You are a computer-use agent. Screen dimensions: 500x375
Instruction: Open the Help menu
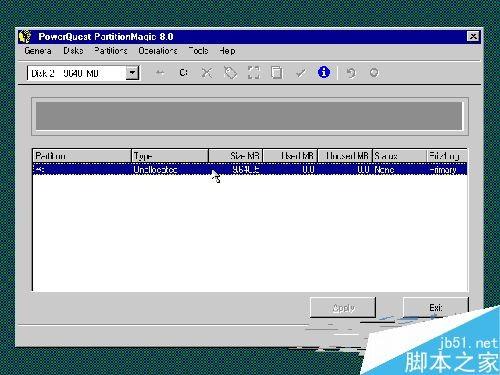coord(227,51)
